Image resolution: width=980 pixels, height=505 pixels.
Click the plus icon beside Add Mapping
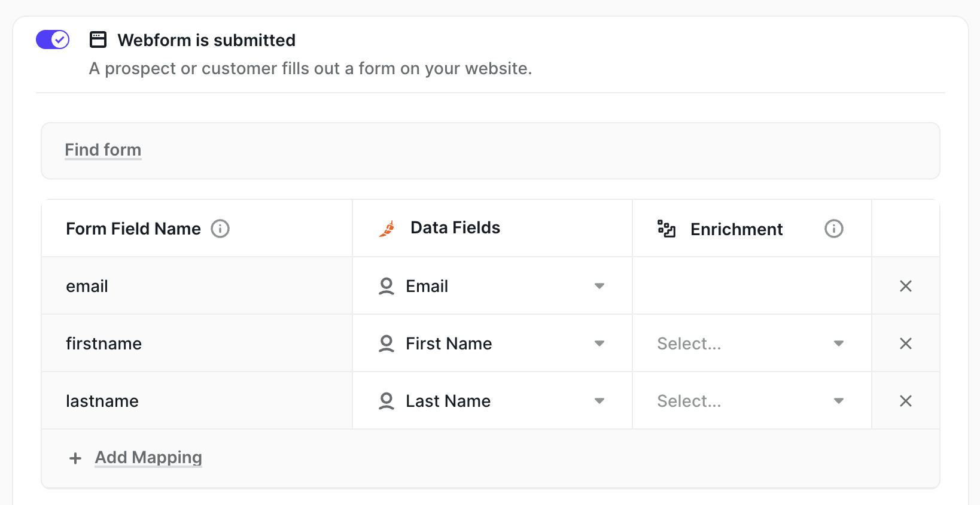coord(75,458)
